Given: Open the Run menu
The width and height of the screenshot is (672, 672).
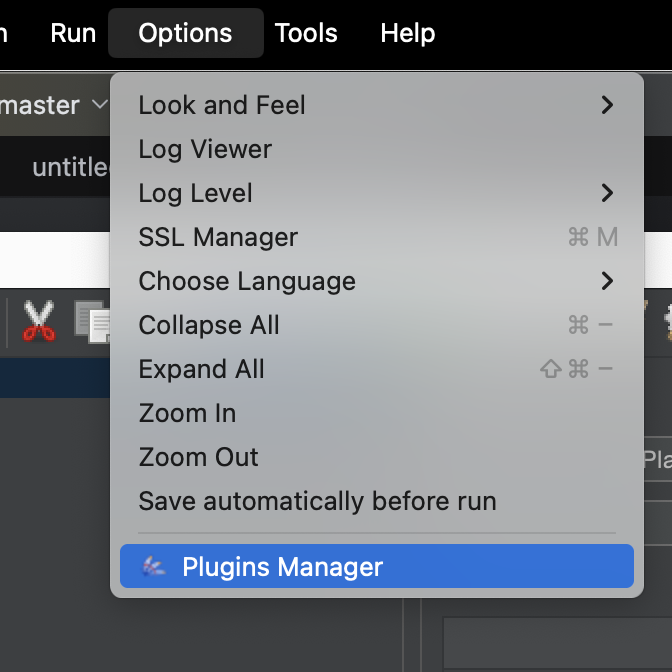Looking at the screenshot, I should tap(73, 33).
